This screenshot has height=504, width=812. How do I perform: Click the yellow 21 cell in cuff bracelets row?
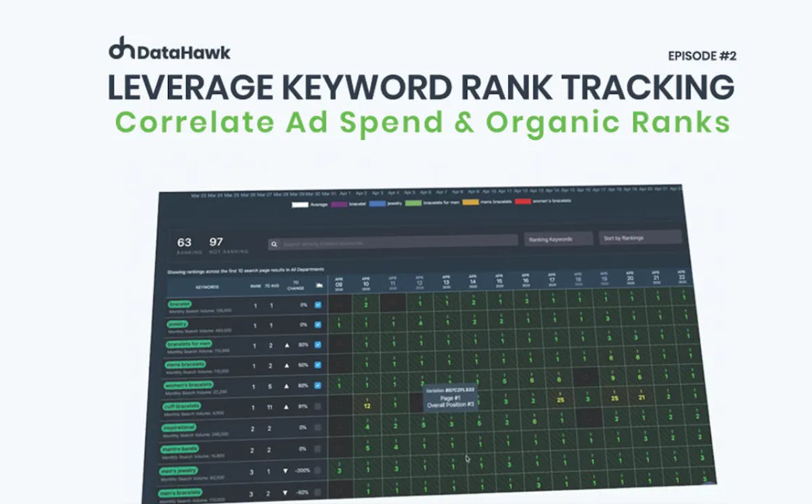tap(641, 397)
